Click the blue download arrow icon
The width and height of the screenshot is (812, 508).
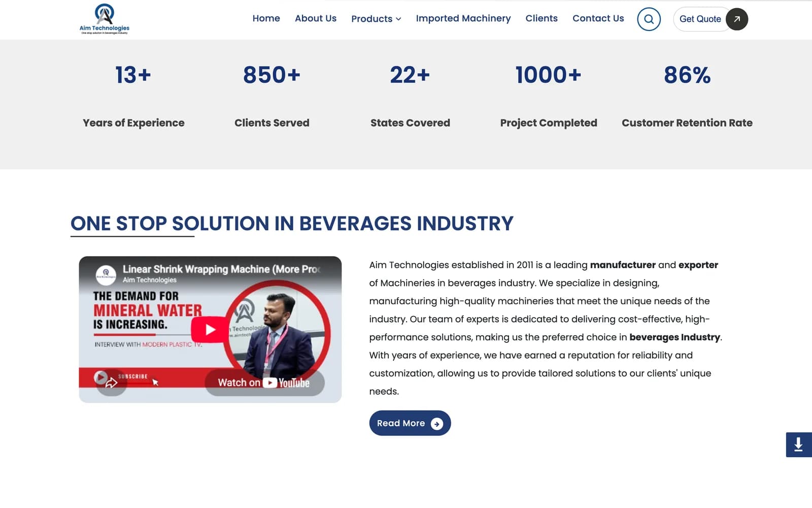[x=799, y=444]
